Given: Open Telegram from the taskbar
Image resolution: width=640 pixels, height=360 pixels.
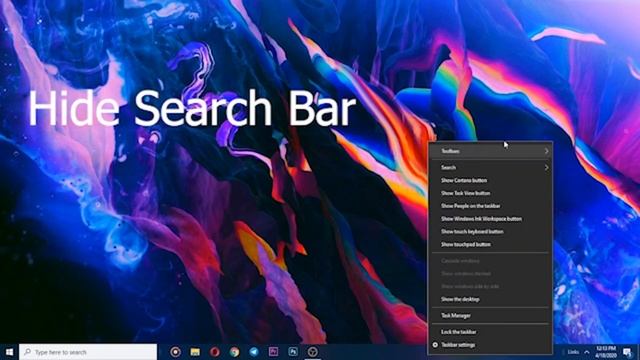Looking at the screenshot, I should [254, 352].
